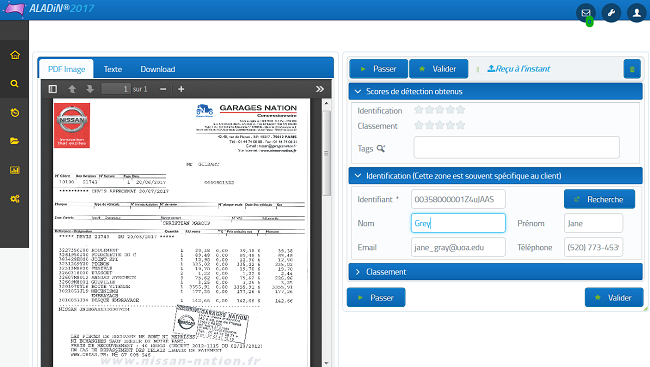Click the Recherche button
Image resolution: width=650 pixels, height=367 pixels.
coord(599,199)
